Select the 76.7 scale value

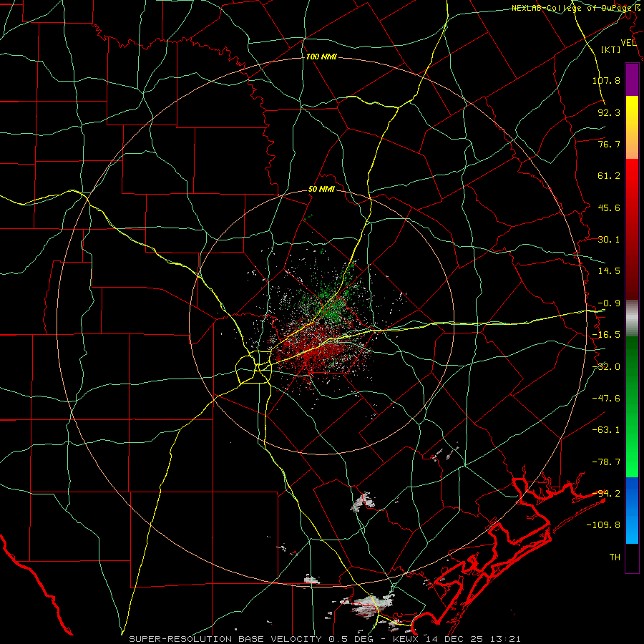(609, 144)
